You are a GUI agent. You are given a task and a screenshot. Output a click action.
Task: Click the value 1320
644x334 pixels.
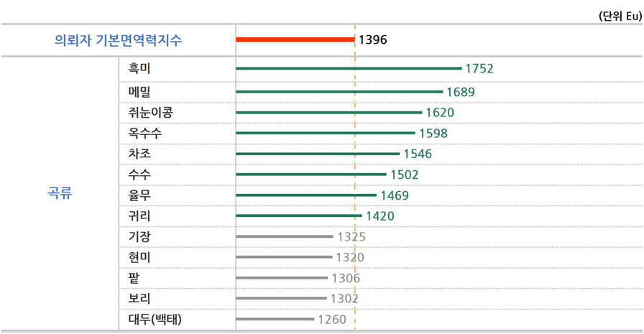350,258
